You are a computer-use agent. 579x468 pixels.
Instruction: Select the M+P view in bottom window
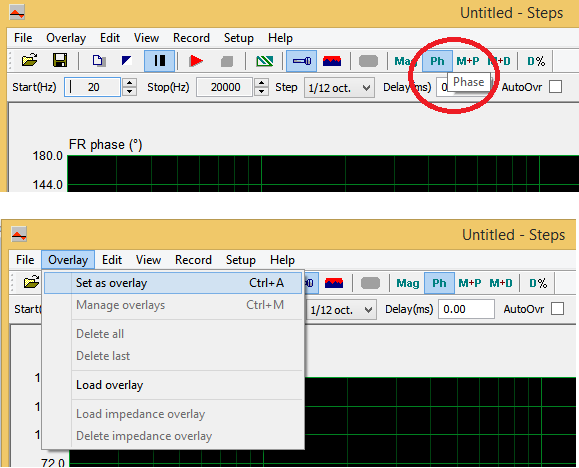tap(470, 283)
